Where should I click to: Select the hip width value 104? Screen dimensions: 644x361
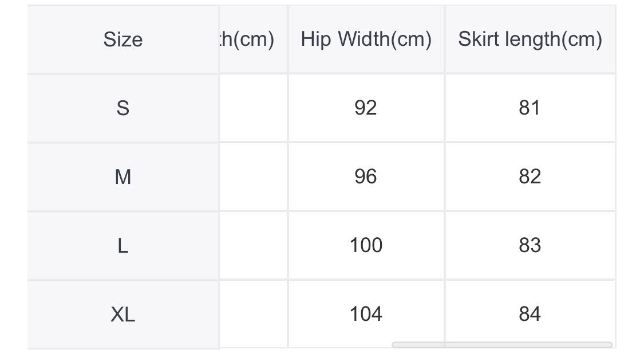pos(366,314)
